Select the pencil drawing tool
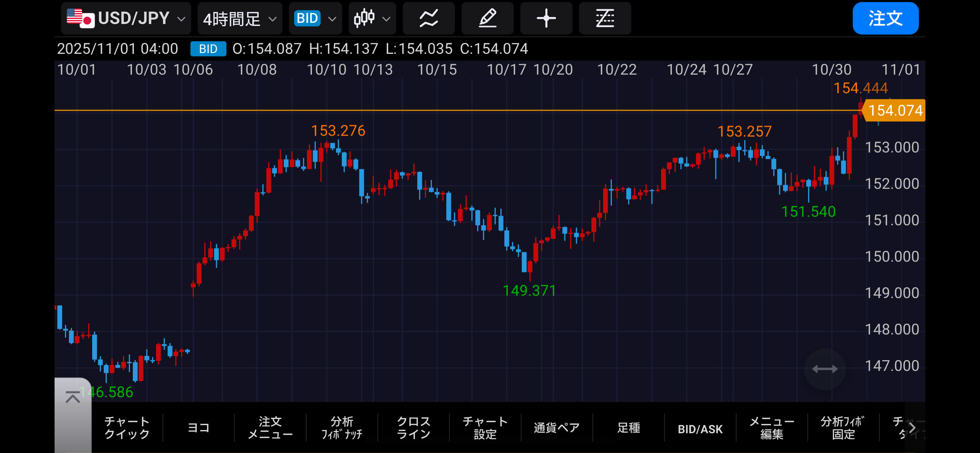This screenshot has width=980, height=453. coord(487,18)
